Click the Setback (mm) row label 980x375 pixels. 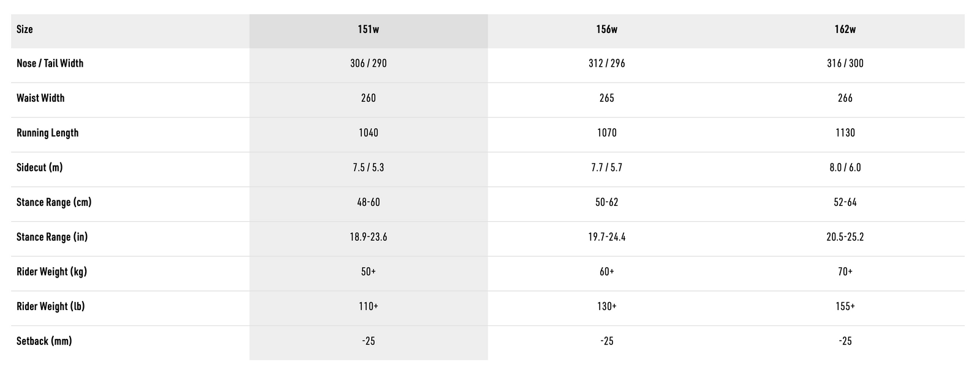click(44, 341)
